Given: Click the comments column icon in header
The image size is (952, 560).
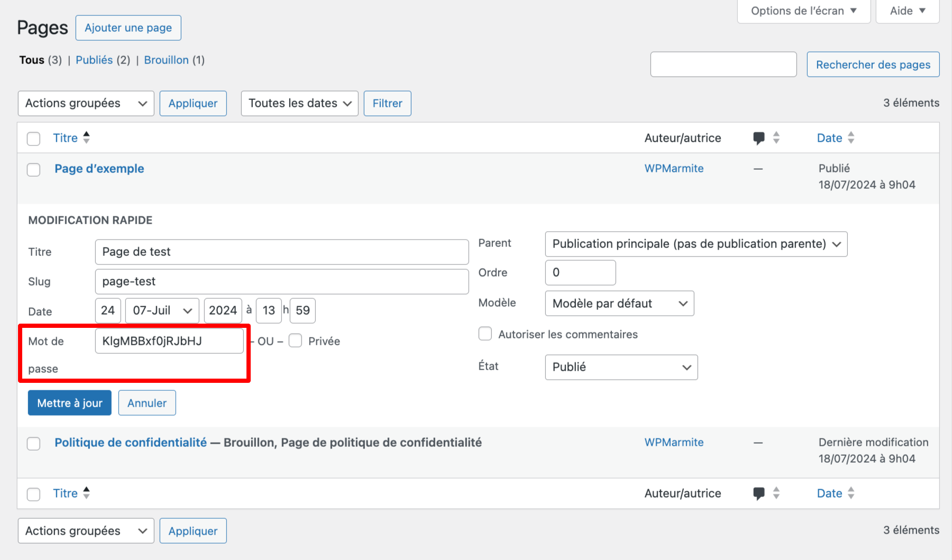Looking at the screenshot, I should (x=759, y=137).
